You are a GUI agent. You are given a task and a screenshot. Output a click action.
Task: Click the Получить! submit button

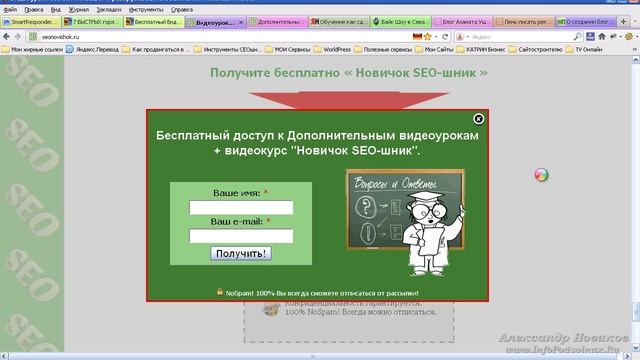[241, 253]
